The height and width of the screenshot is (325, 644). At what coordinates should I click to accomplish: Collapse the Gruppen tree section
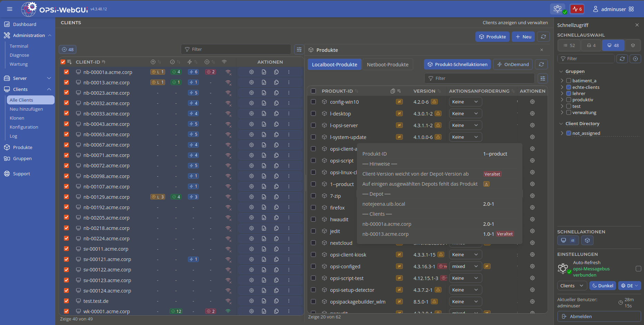click(x=561, y=72)
